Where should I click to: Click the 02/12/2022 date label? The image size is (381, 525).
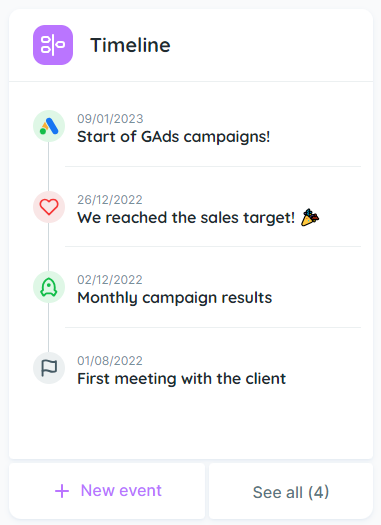coord(110,280)
